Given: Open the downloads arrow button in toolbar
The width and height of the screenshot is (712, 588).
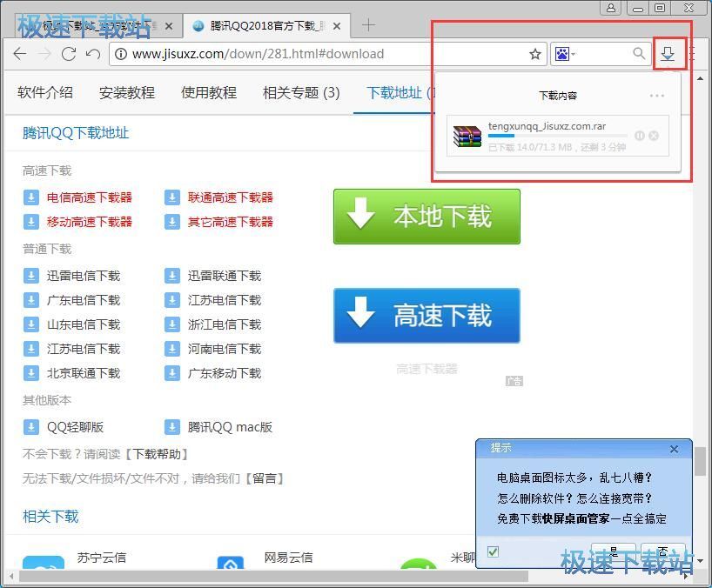Looking at the screenshot, I should tap(668, 54).
